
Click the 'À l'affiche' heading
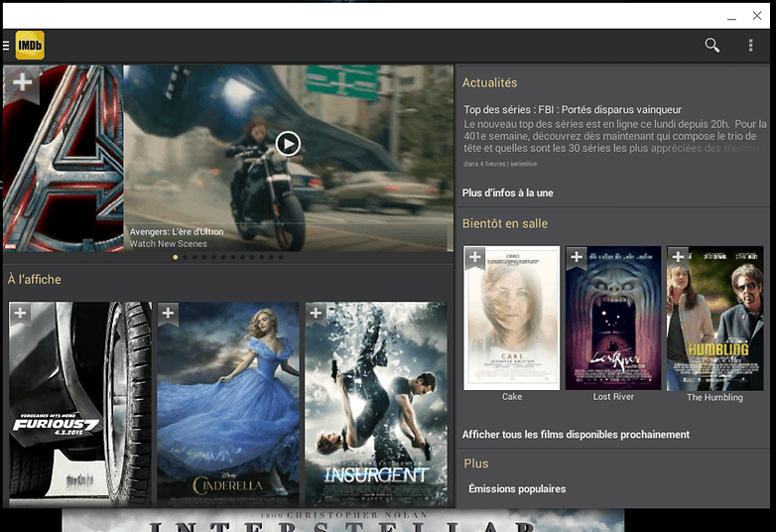pyautogui.click(x=34, y=280)
